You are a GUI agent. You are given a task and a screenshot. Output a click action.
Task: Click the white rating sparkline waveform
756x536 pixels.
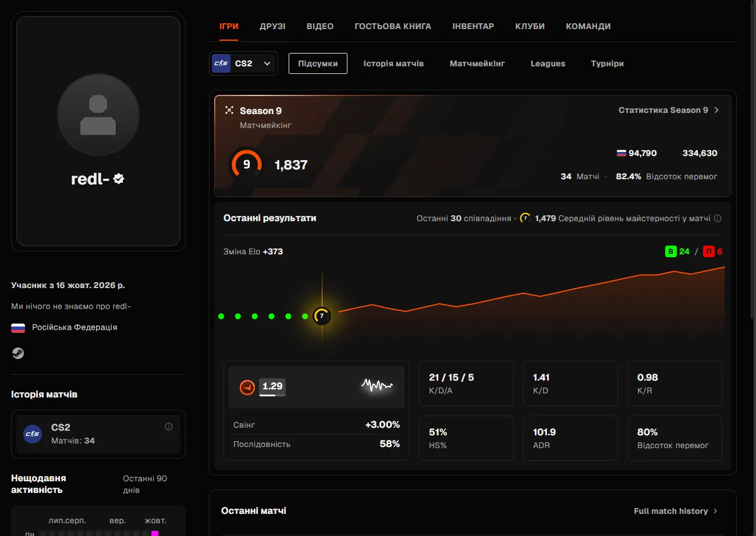click(x=377, y=385)
